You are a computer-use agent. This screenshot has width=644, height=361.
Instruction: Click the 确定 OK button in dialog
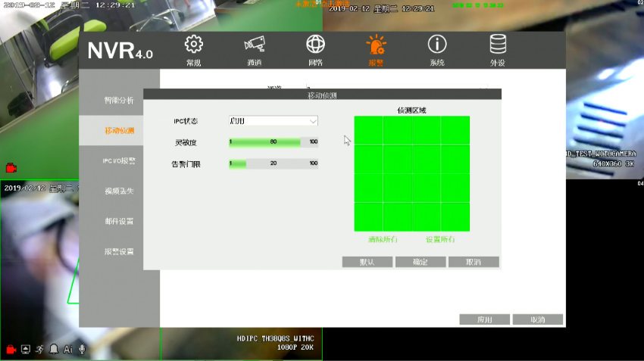tap(420, 262)
